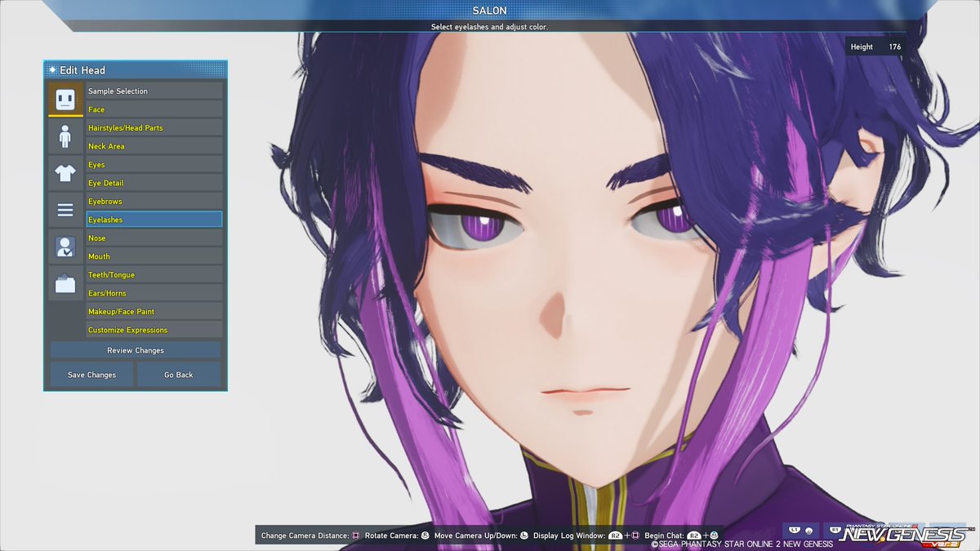Open the Face menu entry
Image resolution: width=980 pixels, height=551 pixels.
coord(154,109)
